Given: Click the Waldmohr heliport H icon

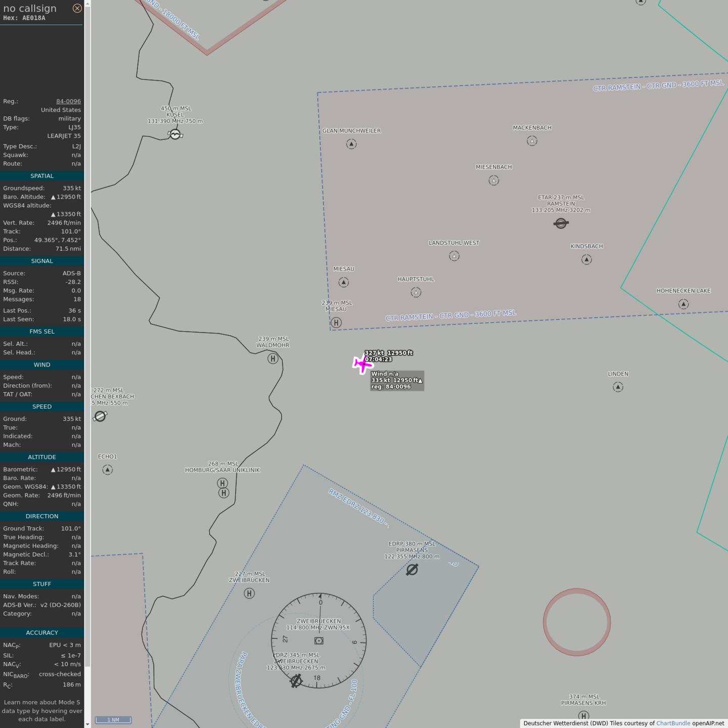Looking at the screenshot, I should point(273,359).
